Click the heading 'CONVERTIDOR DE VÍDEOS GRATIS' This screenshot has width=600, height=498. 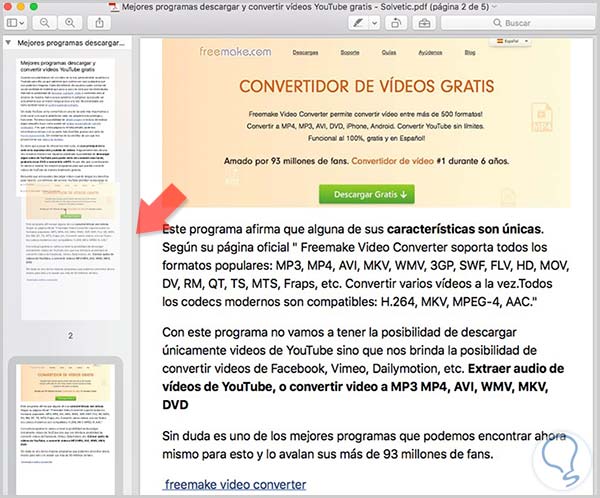[x=367, y=86]
